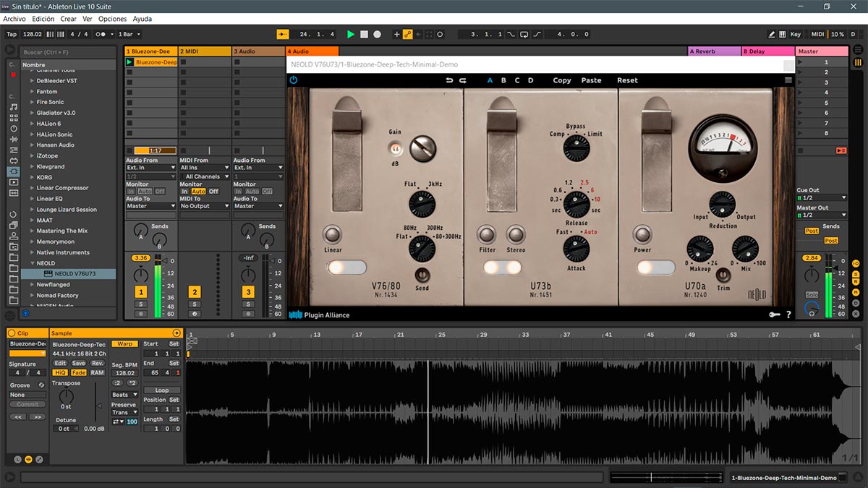Open the MIDI To No Output dropdown
This screenshot has height=488, width=868.
(x=205, y=206)
